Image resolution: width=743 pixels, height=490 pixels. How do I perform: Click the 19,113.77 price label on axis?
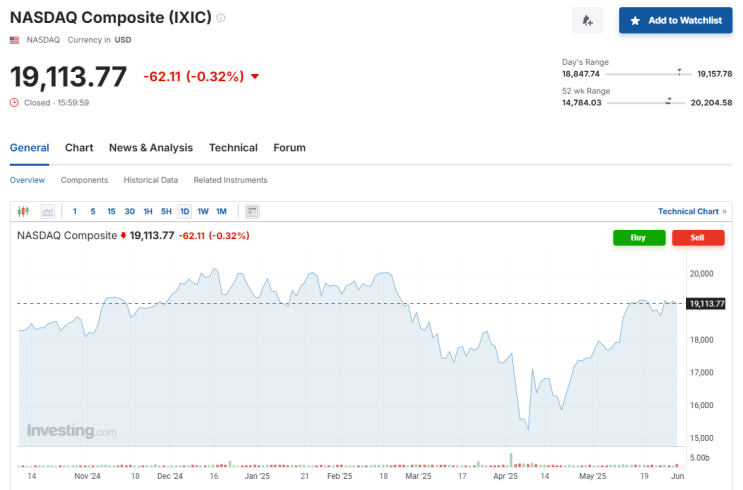(x=706, y=304)
